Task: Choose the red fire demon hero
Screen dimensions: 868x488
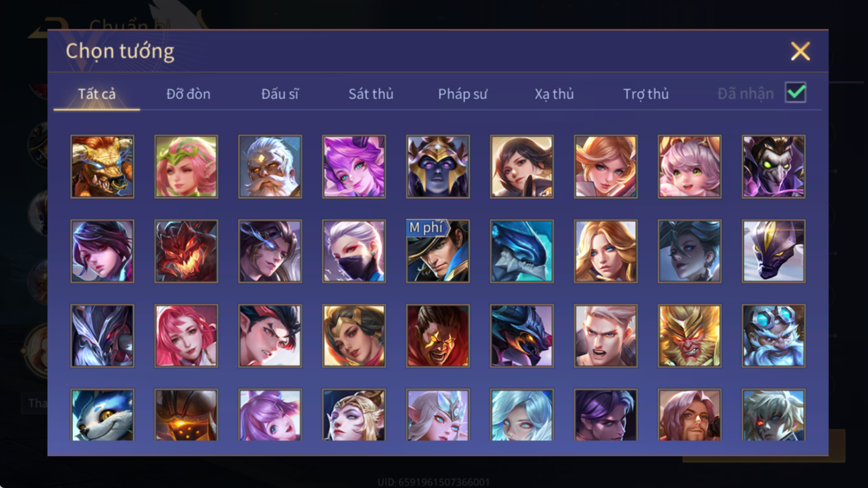Action: (x=186, y=251)
